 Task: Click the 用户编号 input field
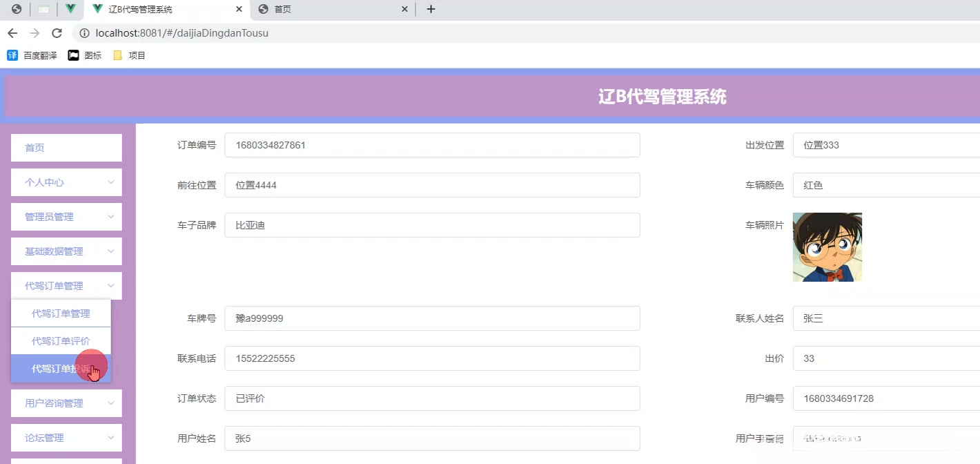[886, 398]
